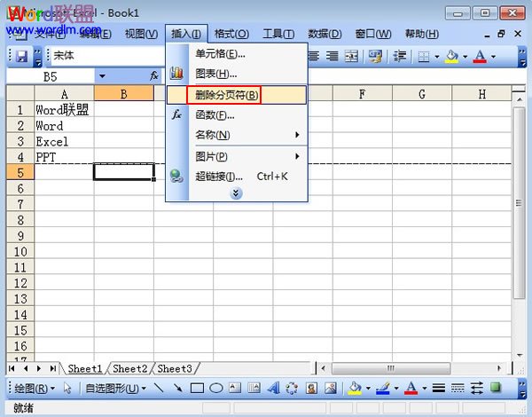Select the Rectangle drawing tool
The height and width of the screenshot is (417, 532).
click(197, 388)
